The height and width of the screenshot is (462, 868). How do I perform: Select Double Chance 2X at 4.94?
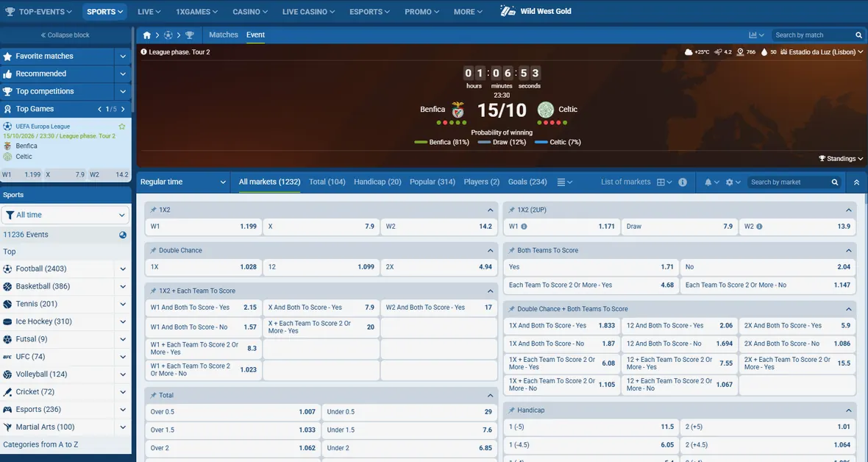click(439, 267)
